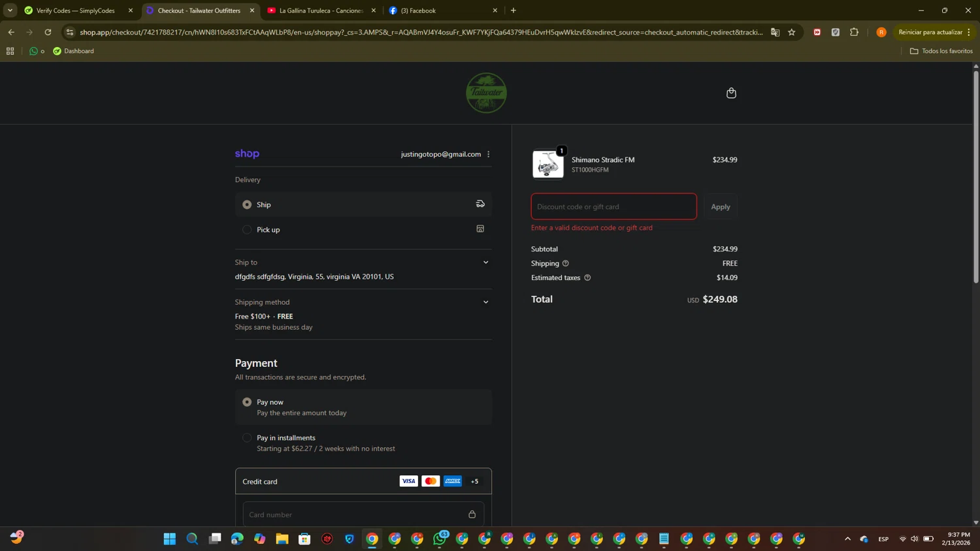Select the Ship delivery option

click(363, 204)
